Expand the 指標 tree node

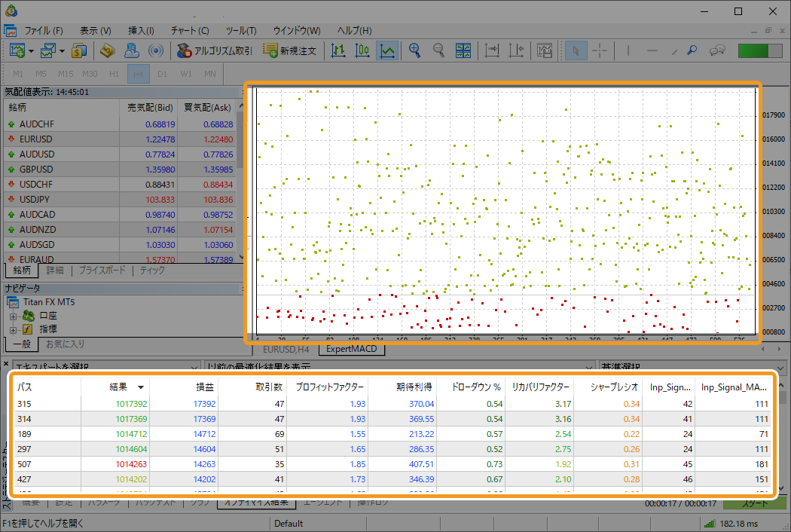pyautogui.click(x=14, y=329)
